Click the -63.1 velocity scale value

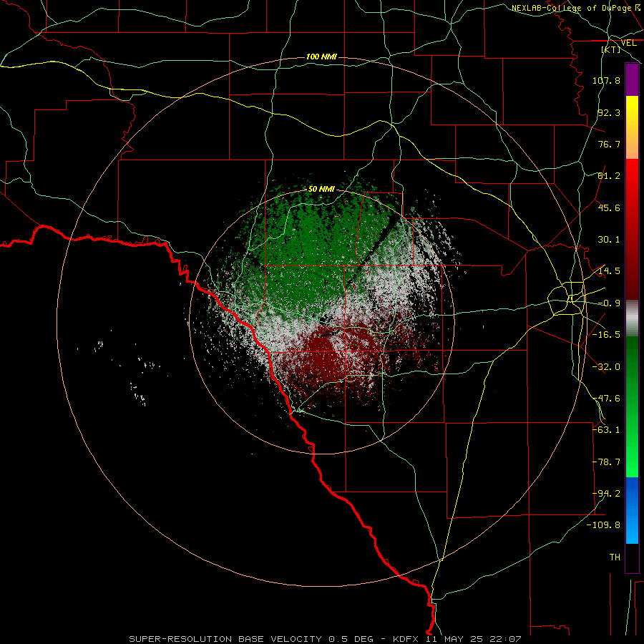point(606,430)
